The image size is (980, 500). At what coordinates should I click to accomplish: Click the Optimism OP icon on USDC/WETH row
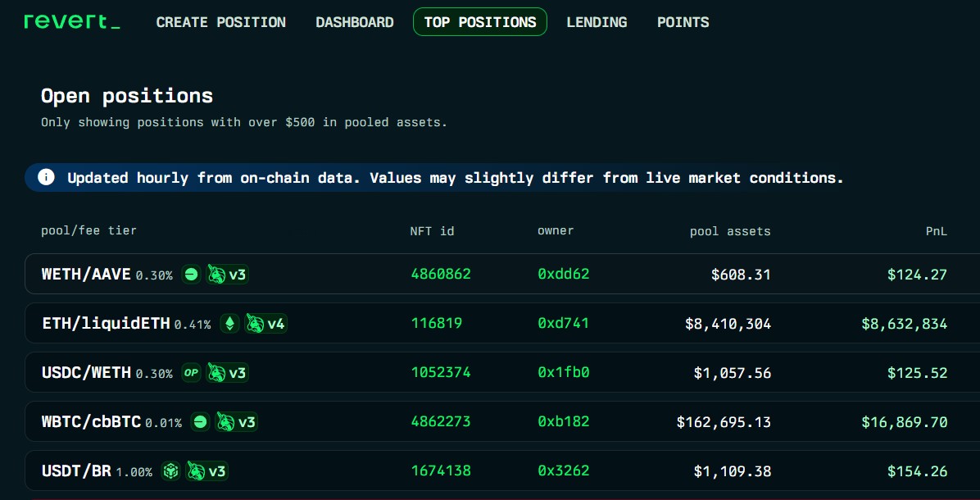[191, 373]
